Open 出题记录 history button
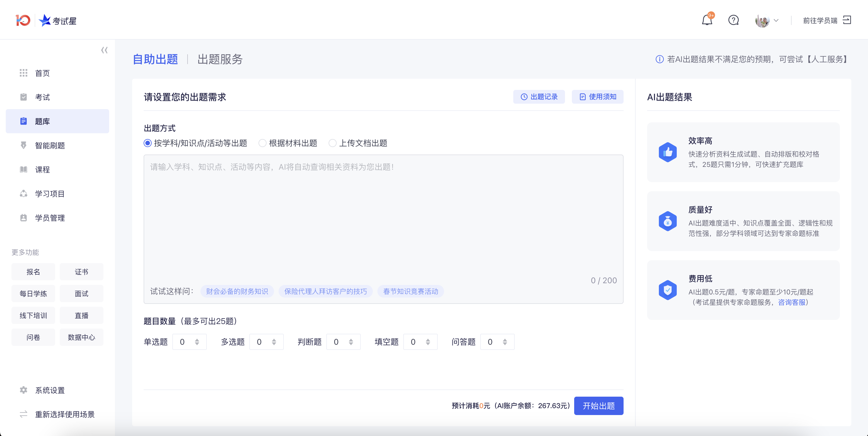Viewport: 868px width, 436px height. (x=539, y=97)
